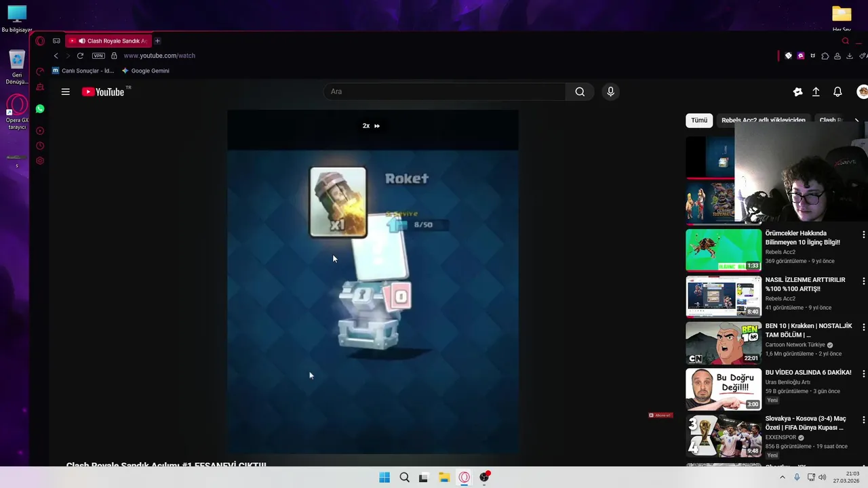Open options menu for BU VİDEO ASLINDA
Image resolution: width=868 pixels, height=488 pixels.
[863, 373]
